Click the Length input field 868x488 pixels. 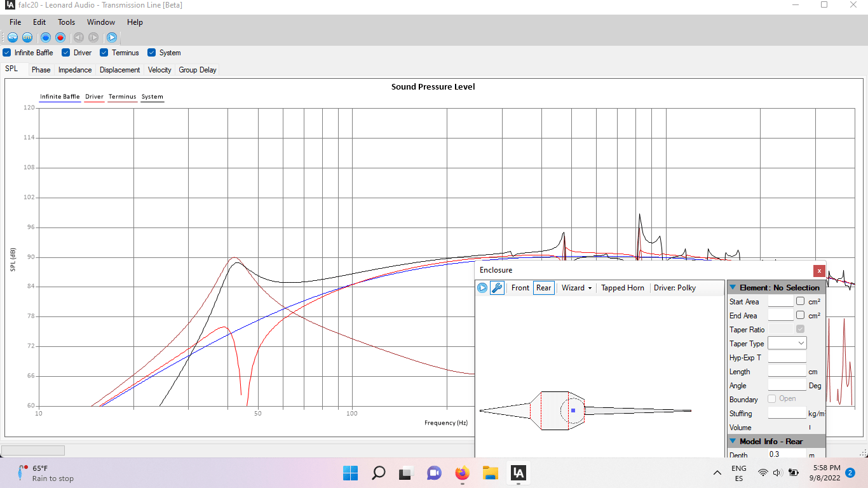click(787, 371)
